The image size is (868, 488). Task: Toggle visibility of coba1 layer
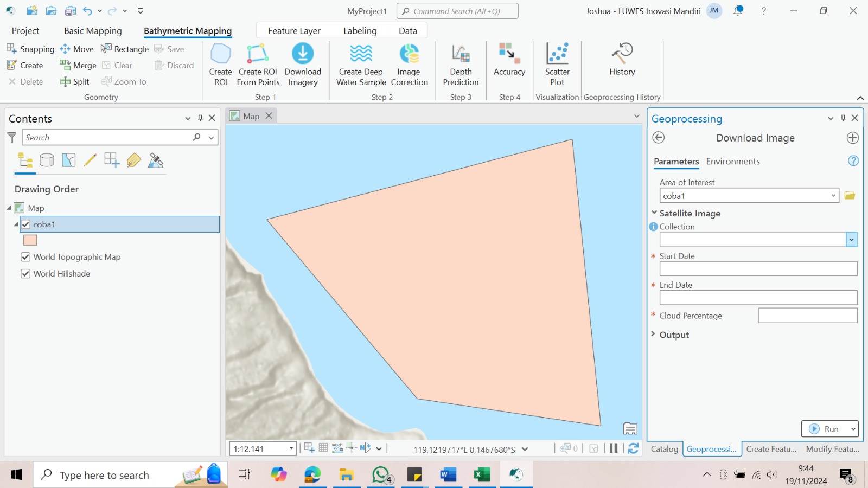(x=25, y=224)
